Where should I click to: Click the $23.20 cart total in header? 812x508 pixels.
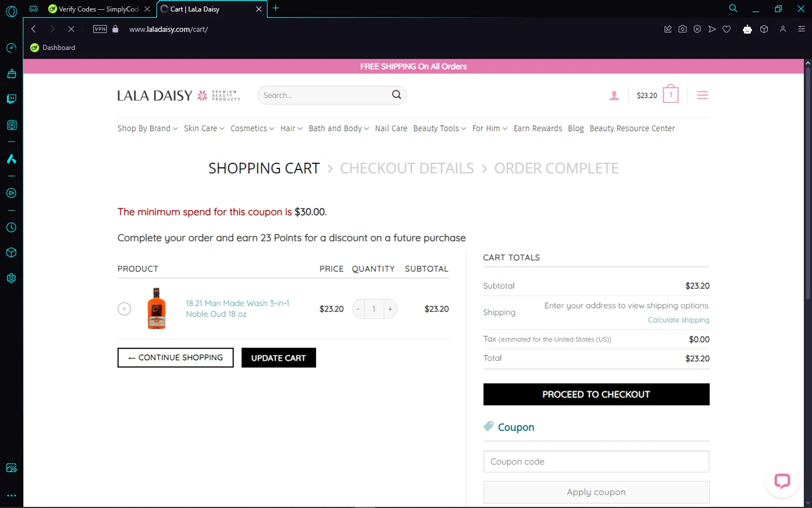tap(647, 95)
